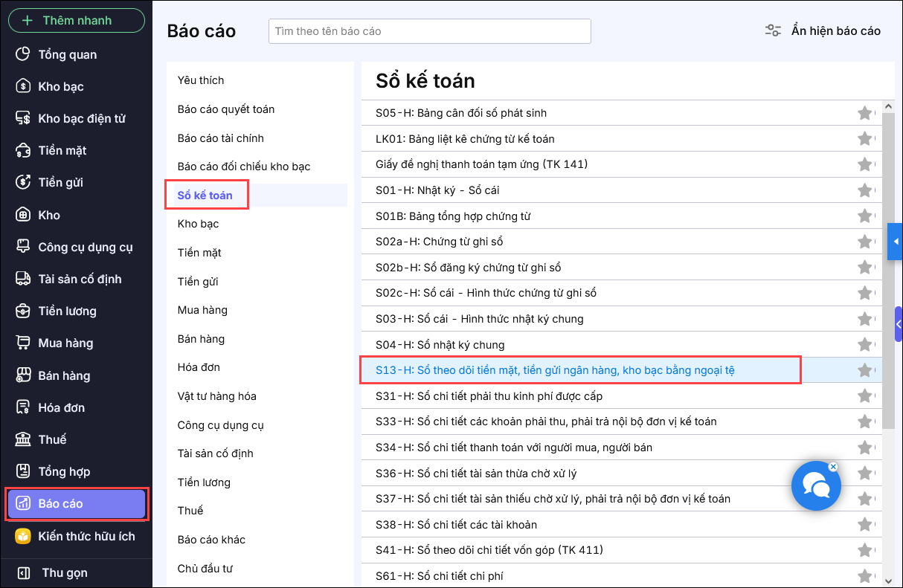Expand the blue right-edge panel arrow
This screenshot has width=903, height=588.
(896, 242)
